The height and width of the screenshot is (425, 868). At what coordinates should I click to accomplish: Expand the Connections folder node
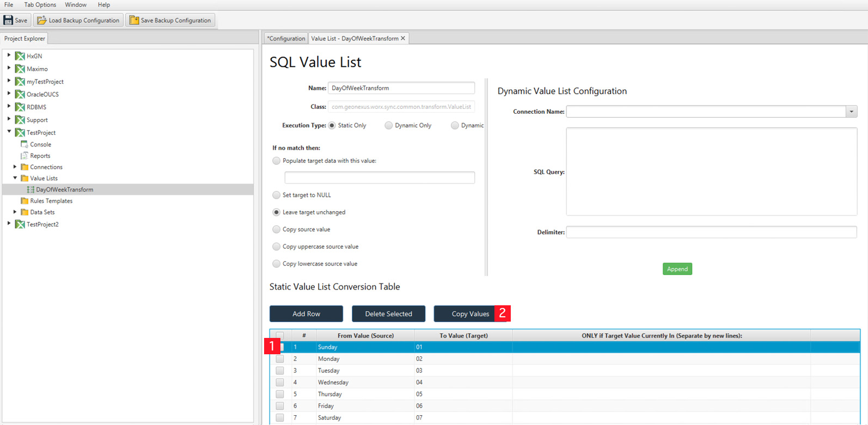(15, 167)
